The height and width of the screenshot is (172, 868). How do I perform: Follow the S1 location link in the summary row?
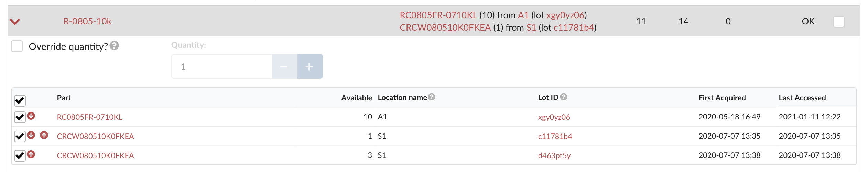(x=531, y=28)
